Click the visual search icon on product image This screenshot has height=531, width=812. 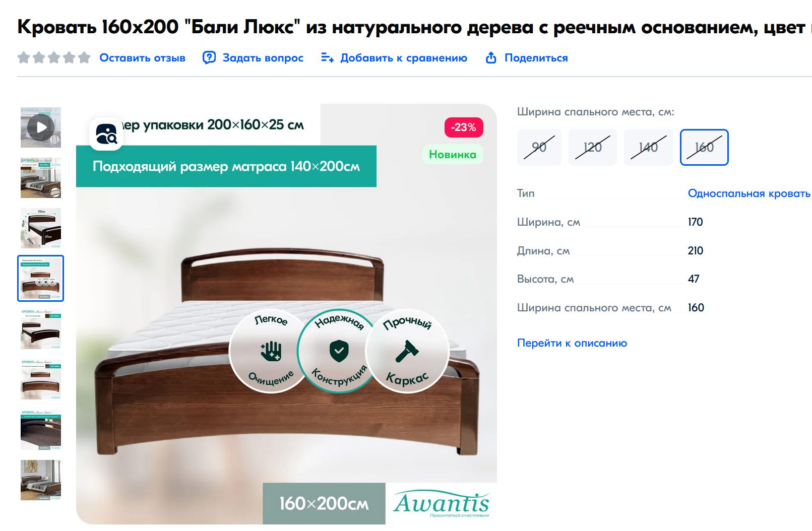pos(106,134)
